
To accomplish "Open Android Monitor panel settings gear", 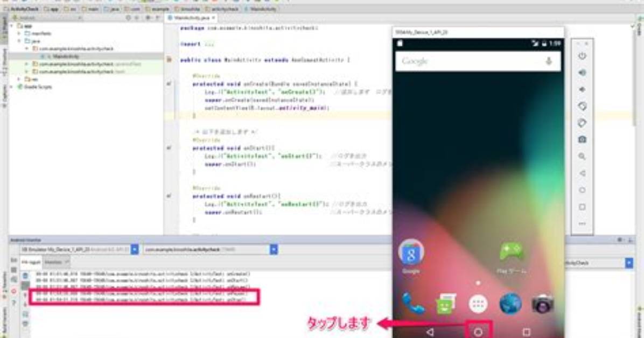I will [x=620, y=240].
